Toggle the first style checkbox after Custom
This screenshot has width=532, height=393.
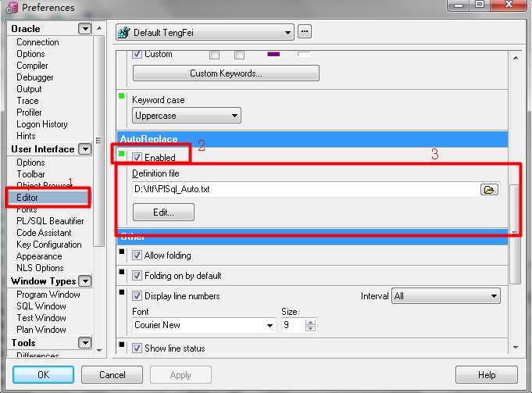[214, 54]
